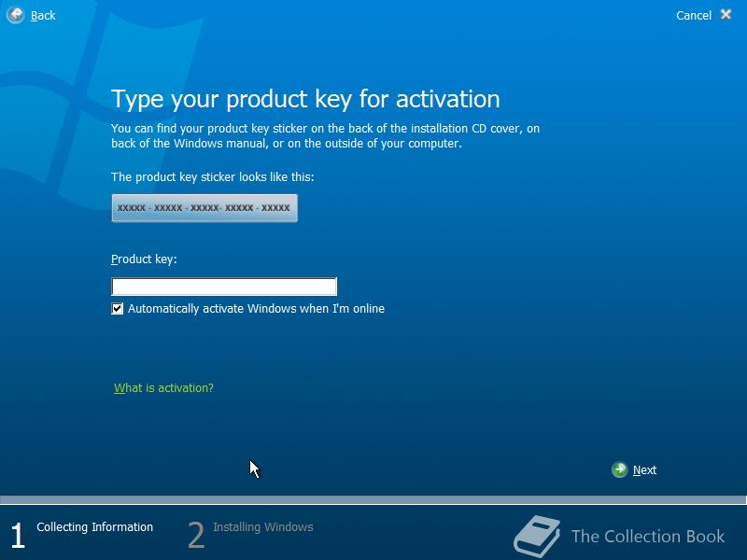Click the text The product key sticker looks like this:

click(213, 177)
